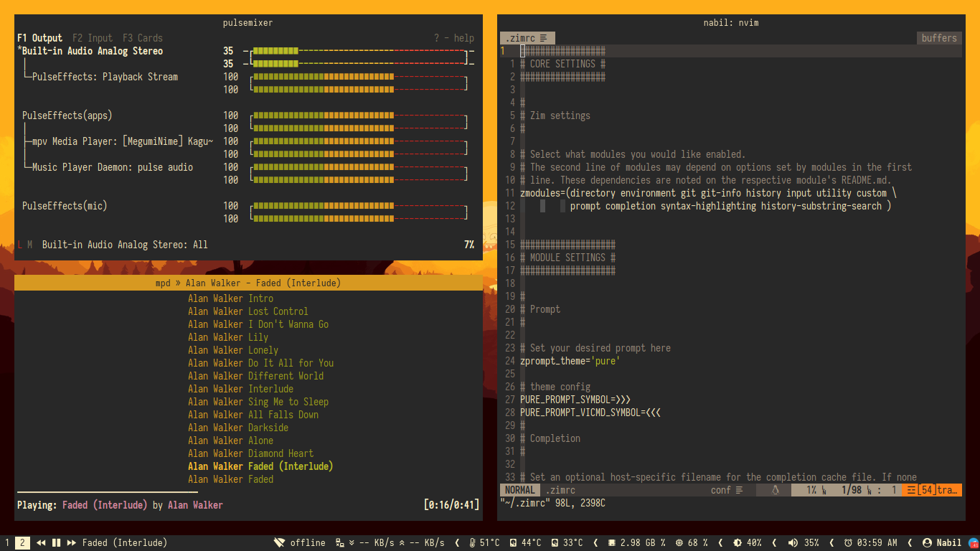Image resolution: width=980 pixels, height=551 pixels.
Task: Click the volume speaker icon at 35%
Action: [x=793, y=543]
